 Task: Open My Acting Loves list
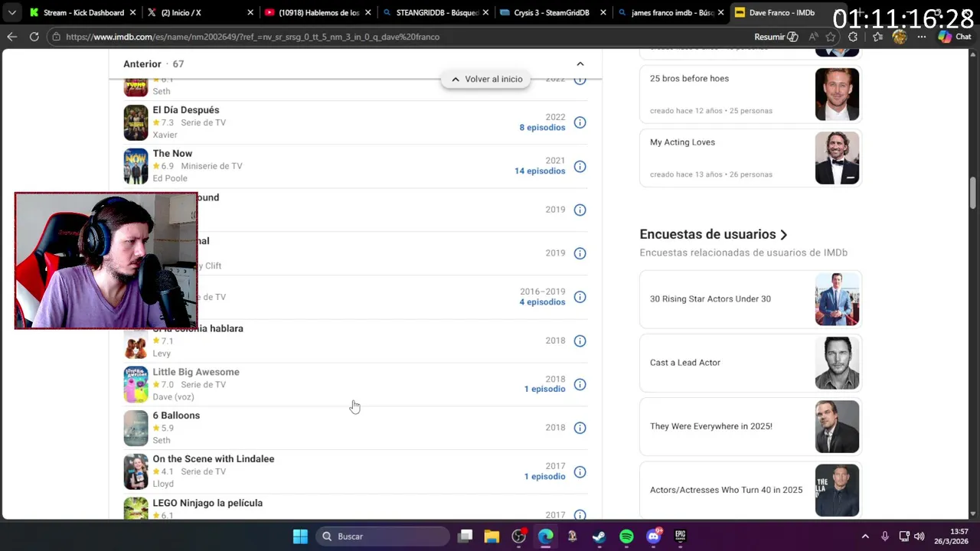point(750,158)
